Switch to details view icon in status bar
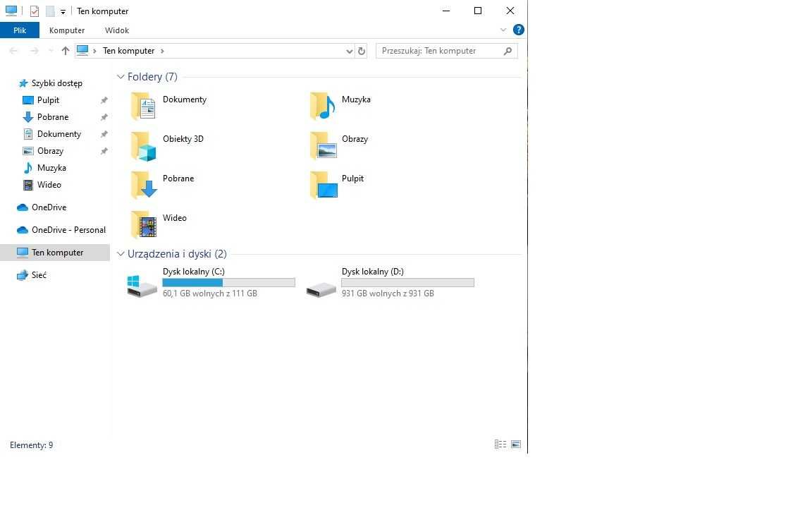Image resolution: width=812 pixels, height=508 pixels. (500, 445)
